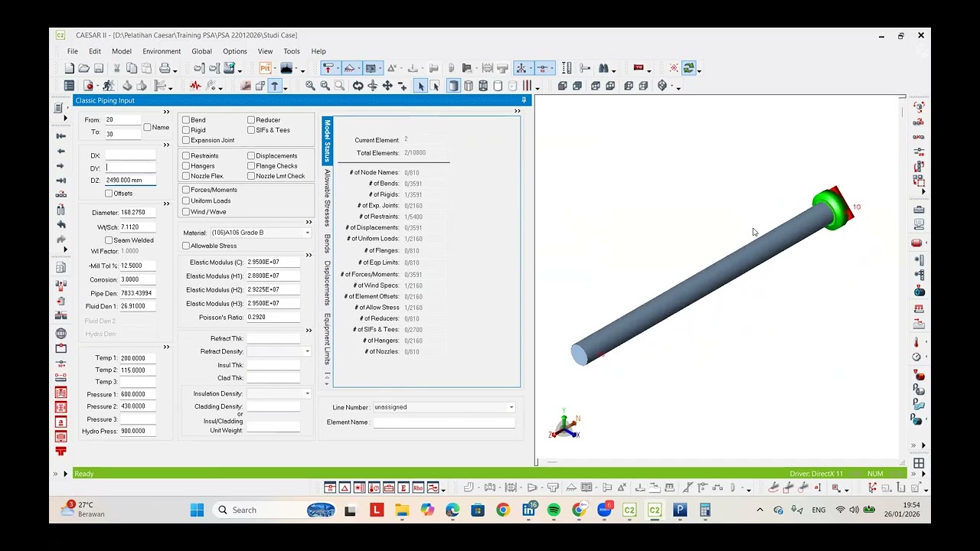Open the Model menu

coord(122,51)
